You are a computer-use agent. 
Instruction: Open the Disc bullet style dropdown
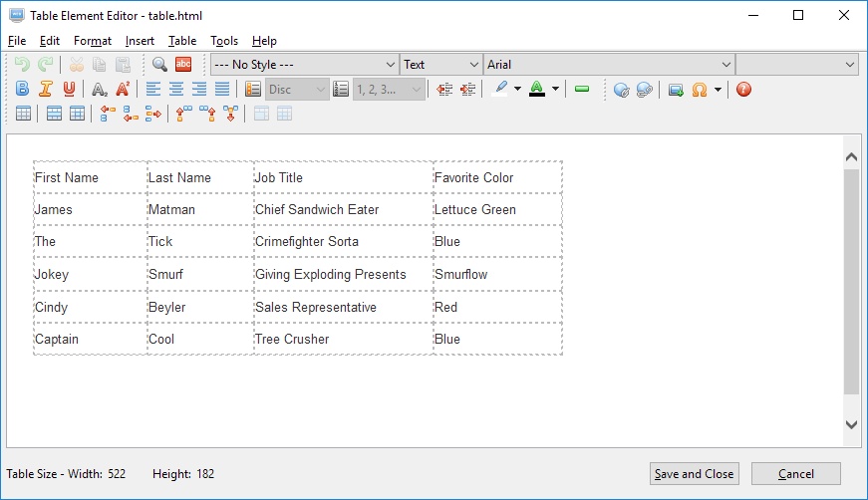point(297,90)
